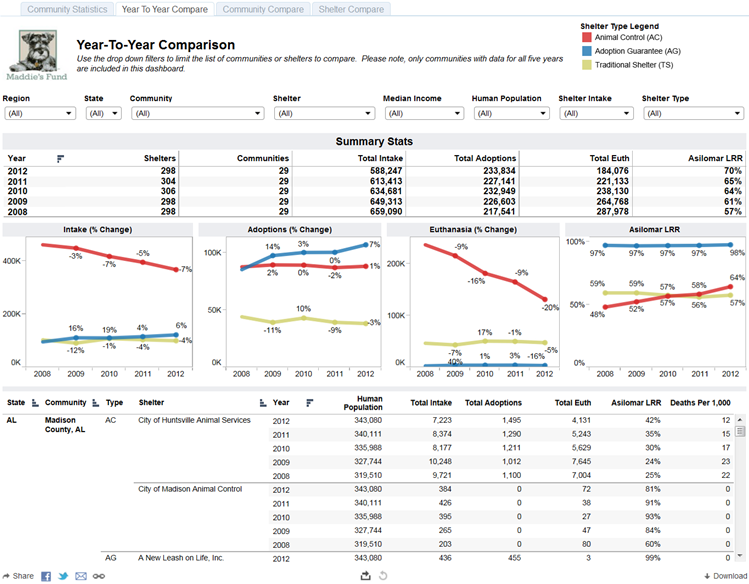The image size is (749, 584).
Task: Switch to the Community Statistics tab
Action: pyautogui.click(x=67, y=9)
